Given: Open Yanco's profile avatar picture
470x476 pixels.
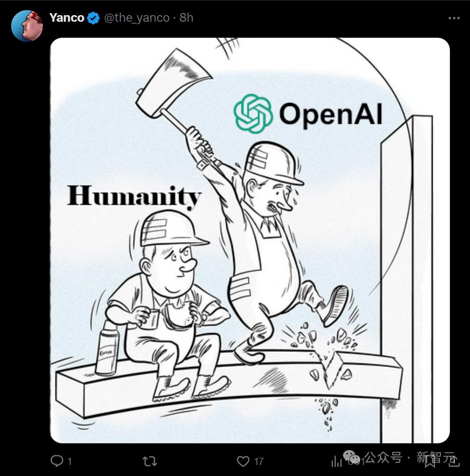Looking at the screenshot, I should (27, 26).
